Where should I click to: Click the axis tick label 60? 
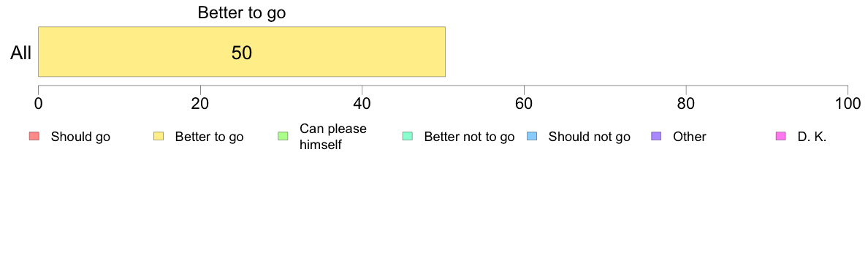click(524, 104)
